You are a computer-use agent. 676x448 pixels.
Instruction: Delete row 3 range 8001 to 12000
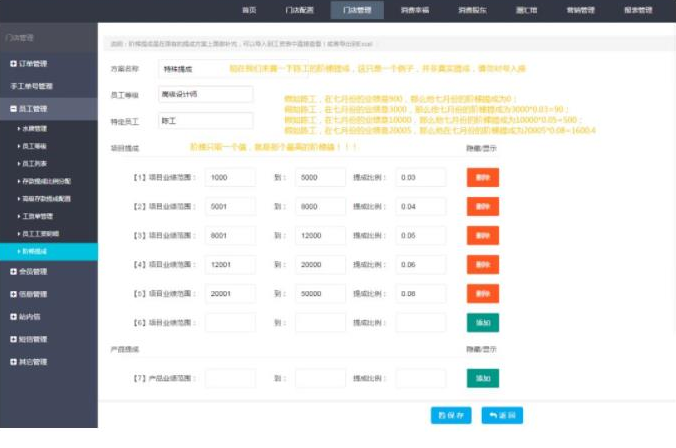point(482,235)
